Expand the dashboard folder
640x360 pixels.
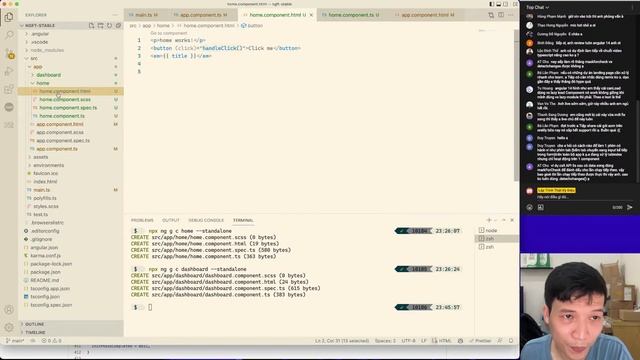[x=48, y=75]
